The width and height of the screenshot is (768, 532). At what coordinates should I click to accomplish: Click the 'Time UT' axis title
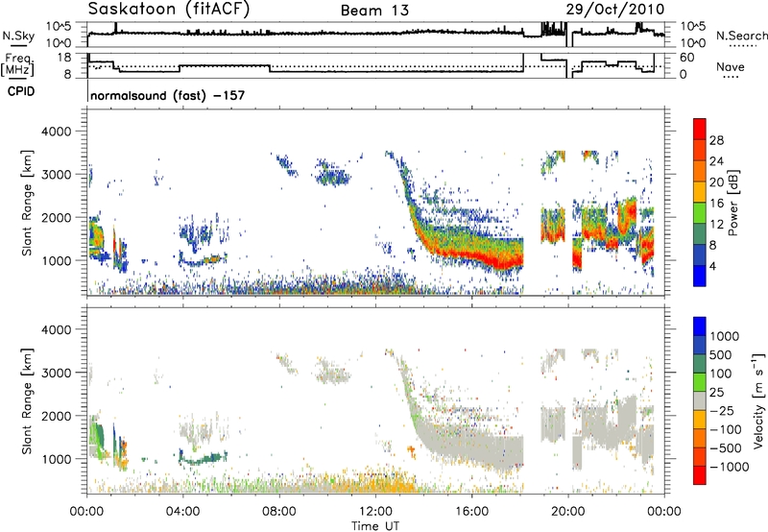point(375,526)
